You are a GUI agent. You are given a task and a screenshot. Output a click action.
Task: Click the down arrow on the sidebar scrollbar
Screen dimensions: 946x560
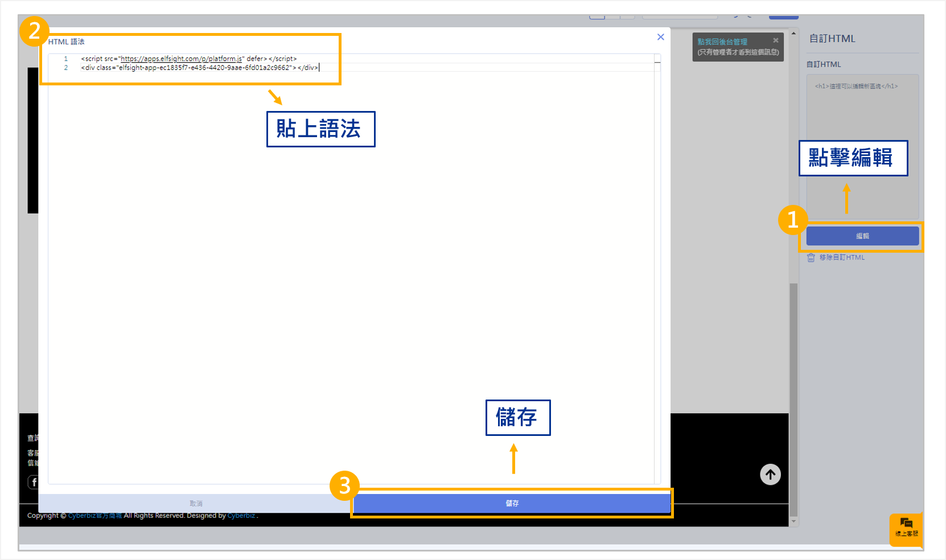pos(793,521)
